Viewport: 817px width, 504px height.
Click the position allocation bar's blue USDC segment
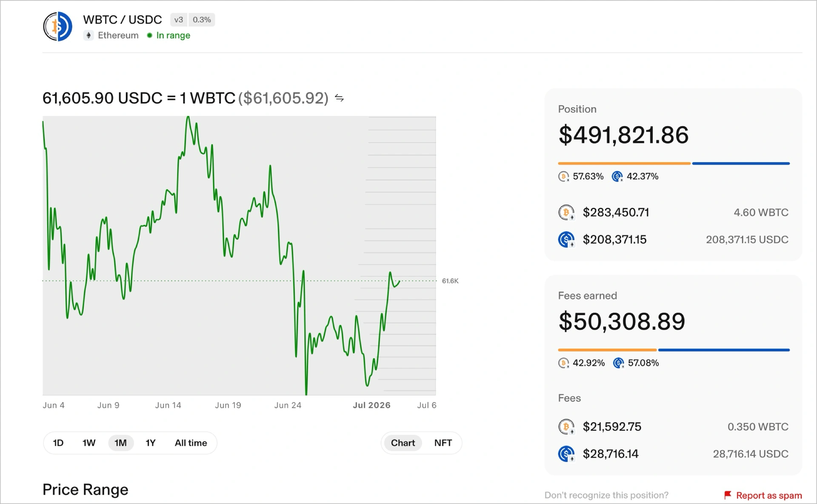(x=741, y=163)
